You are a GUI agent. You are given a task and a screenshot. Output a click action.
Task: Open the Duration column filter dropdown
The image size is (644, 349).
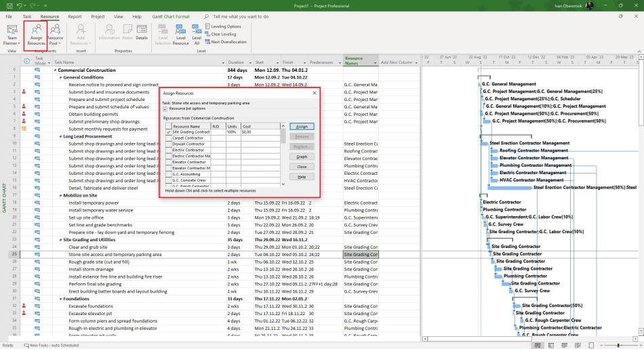point(249,63)
